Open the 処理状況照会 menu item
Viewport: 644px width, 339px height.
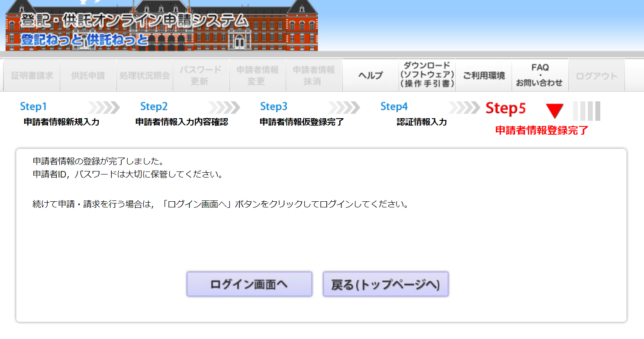pyautogui.click(x=145, y=76)
